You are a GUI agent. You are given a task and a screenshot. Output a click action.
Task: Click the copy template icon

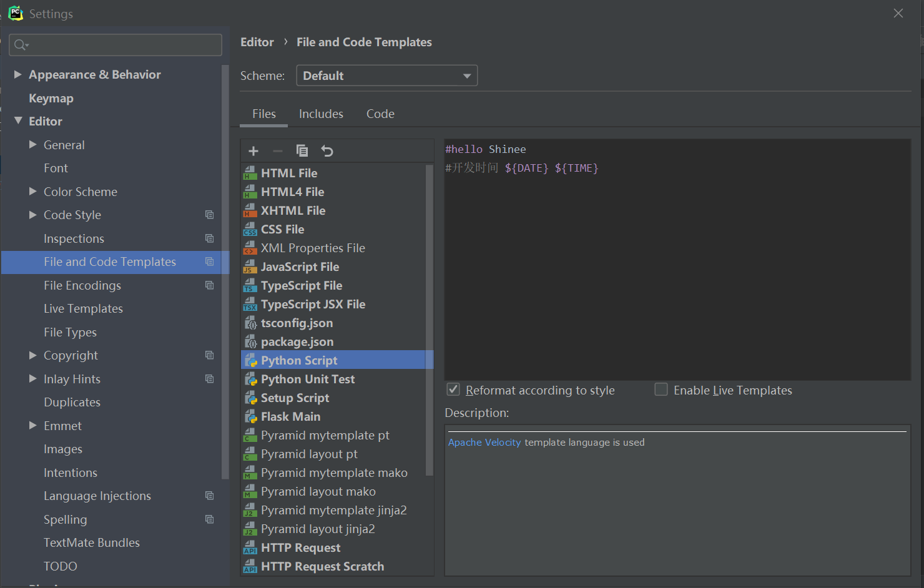(x=302, y=151)
